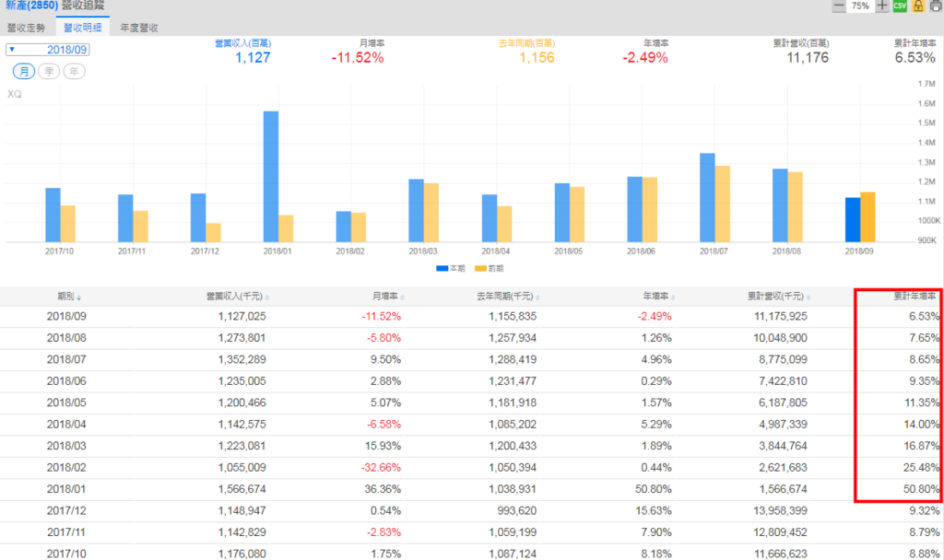Click the 2018/08 period cell in table
This screenshot has height=560, width=944.
[x=66, y=338]
